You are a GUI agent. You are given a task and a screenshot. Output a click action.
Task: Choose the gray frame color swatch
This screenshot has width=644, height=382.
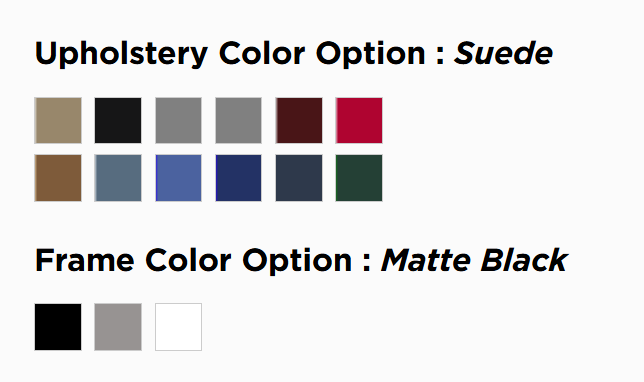pyautogui.click(x=118, y=327)
